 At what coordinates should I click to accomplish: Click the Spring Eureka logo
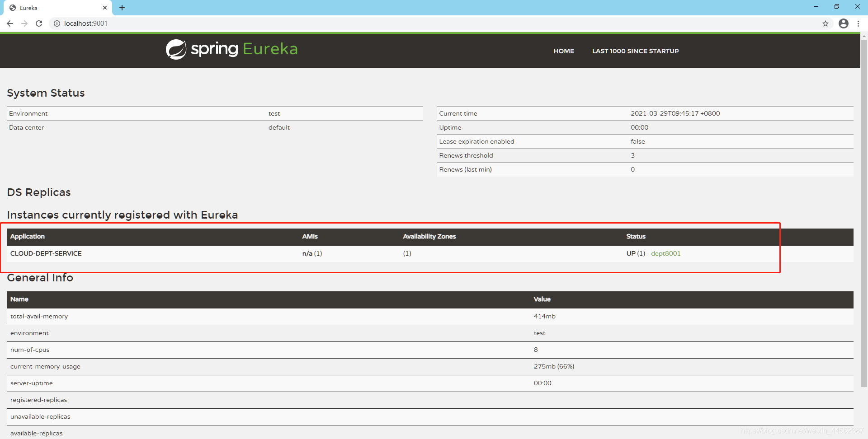click(231, 49)
